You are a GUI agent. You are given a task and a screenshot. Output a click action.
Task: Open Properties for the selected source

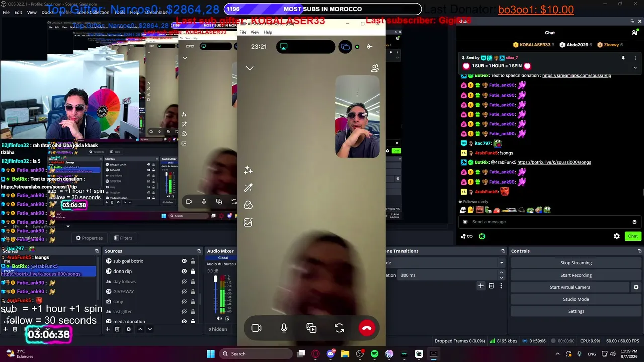pyautogui.click(x=89, y=238)
